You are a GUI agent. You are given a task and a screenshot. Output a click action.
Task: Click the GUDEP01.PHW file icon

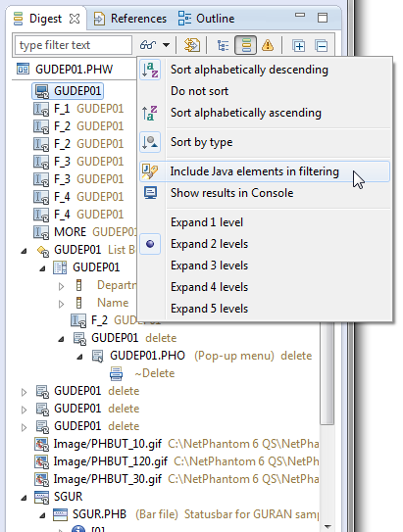tap(23, 70)
